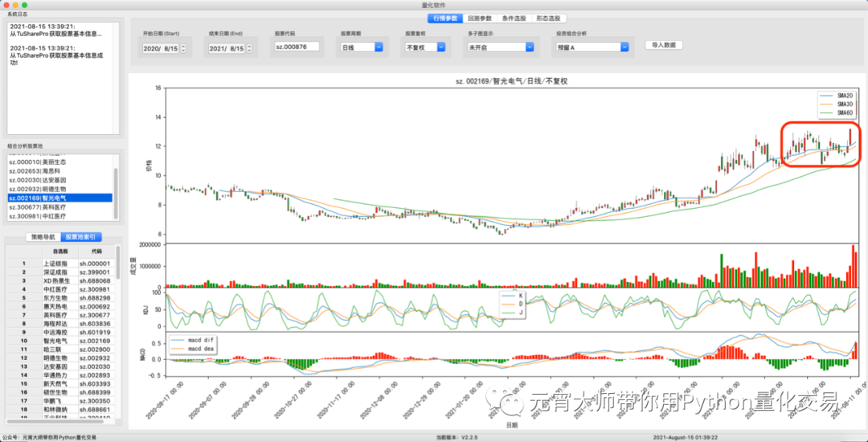Click 中远海控 in the index table

tap(59, 332)
